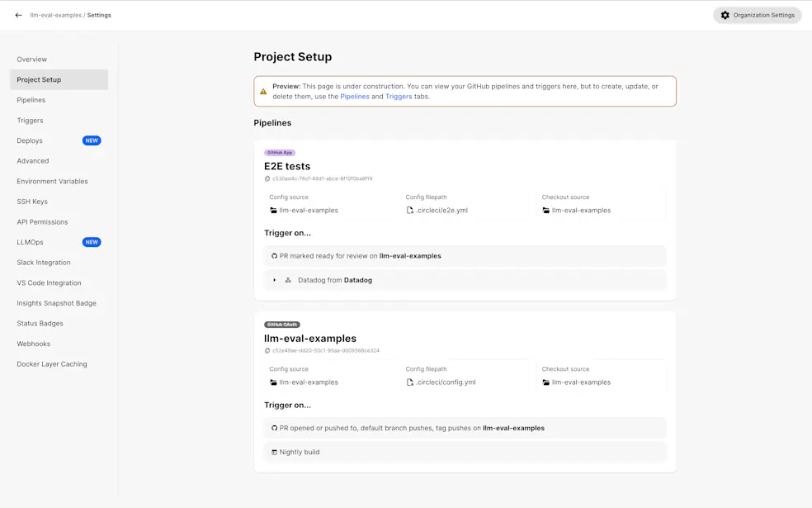Click the file icon next to .circleci/e2e.yml
Image resolution: width=812 pixels, height=508 pixels.
[x=410, y=210]
